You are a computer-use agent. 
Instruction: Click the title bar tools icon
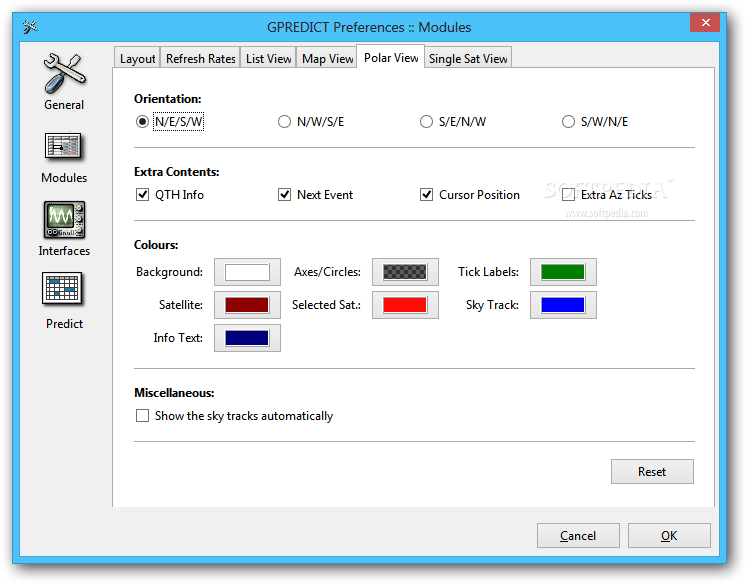30,27
